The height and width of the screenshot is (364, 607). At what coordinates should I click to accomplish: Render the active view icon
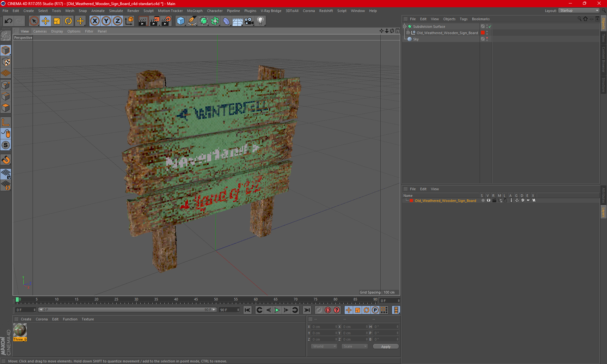coord(143,21)
